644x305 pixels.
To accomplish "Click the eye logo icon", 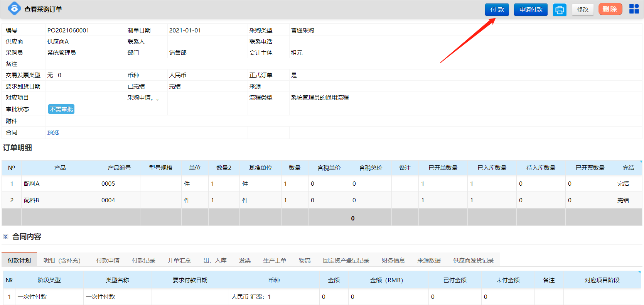I will tap(14, 9).
